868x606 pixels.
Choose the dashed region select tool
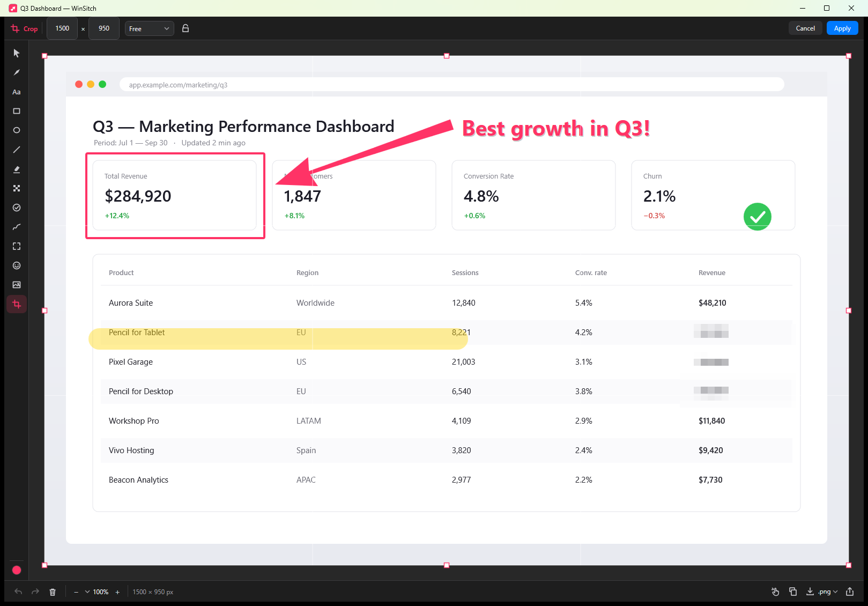(x=17, y=246)
